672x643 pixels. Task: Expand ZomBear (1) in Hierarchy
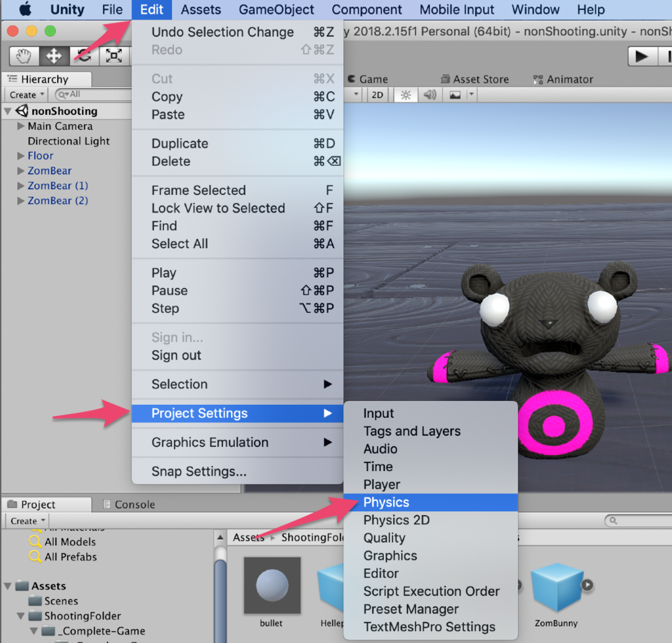(x=20, y=186)
